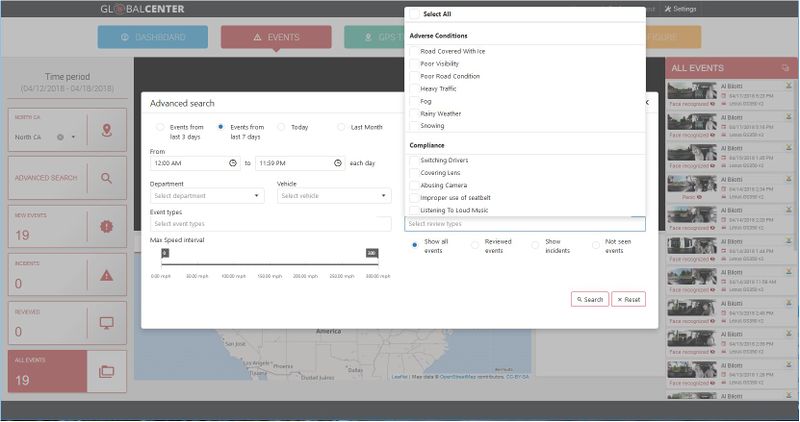This screenshot has width=800, height=422.
Task: Click the Advanced Search magnifier icon
Action: click(107, 178)
